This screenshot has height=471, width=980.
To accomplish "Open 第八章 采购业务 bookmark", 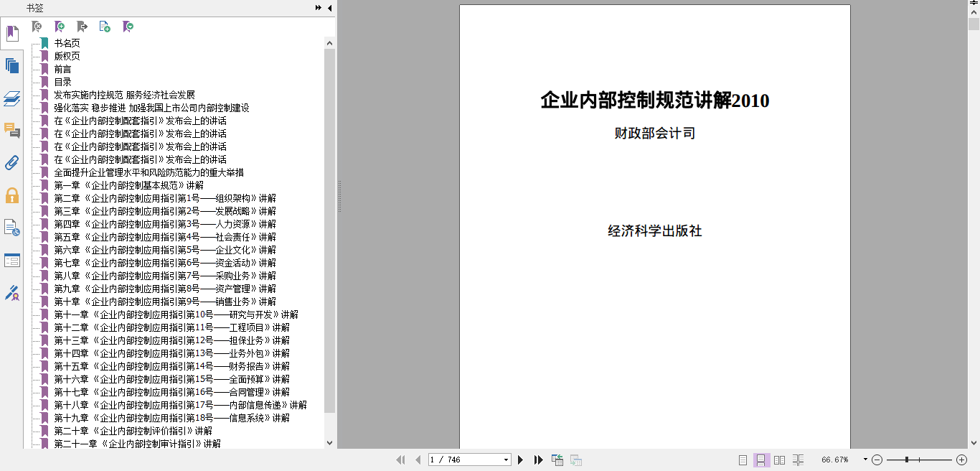I will [165, 276].
